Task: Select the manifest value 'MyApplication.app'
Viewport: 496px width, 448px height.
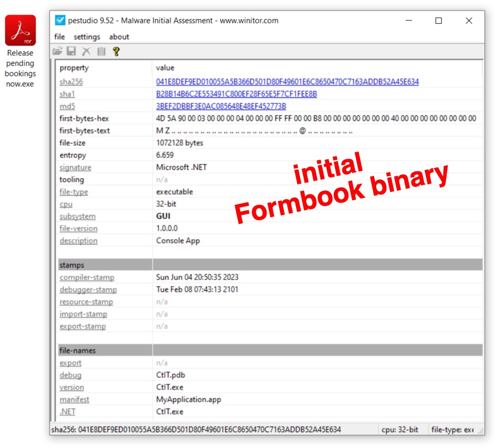Action: click(x=188, y=400)
